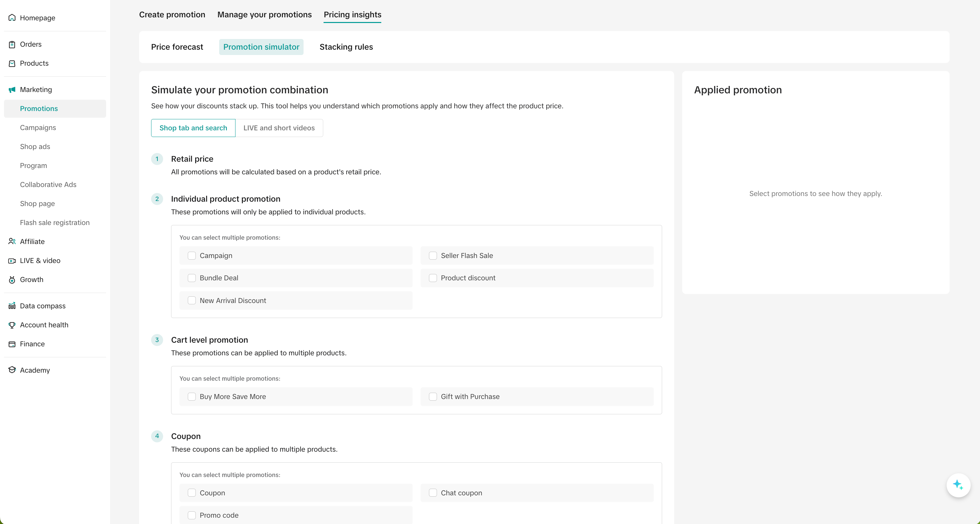
Task: Click the Homepage house icon
Action: 12,17
